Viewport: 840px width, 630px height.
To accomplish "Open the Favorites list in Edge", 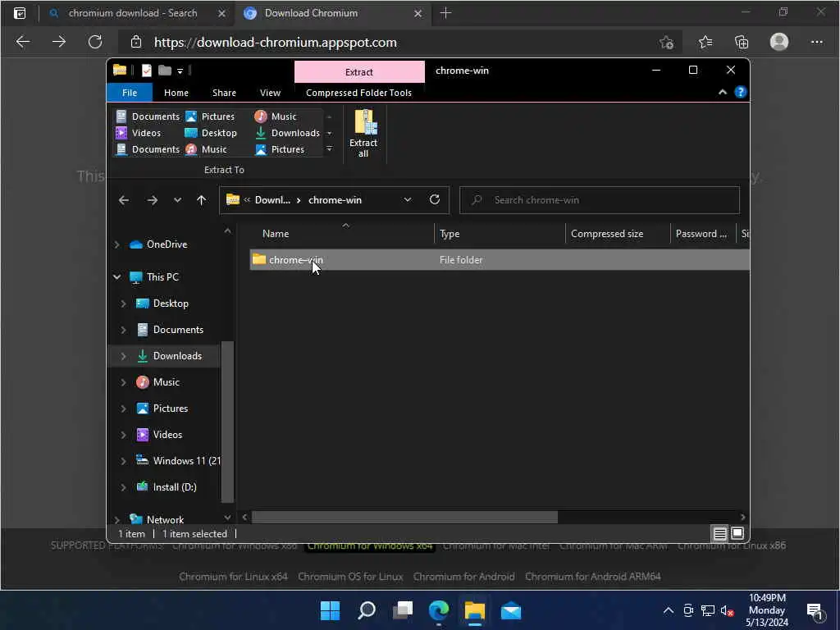I will click(705, 42).
